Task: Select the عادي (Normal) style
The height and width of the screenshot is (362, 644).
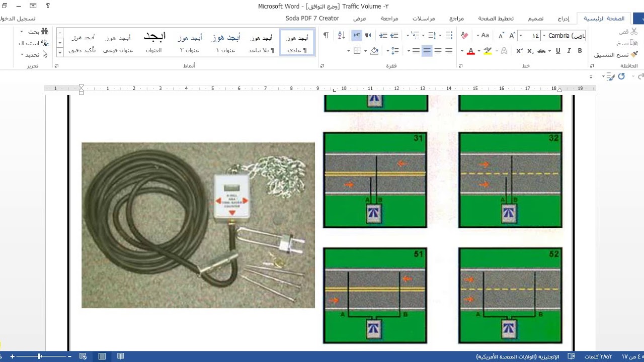Action: [x=297, y=43]
